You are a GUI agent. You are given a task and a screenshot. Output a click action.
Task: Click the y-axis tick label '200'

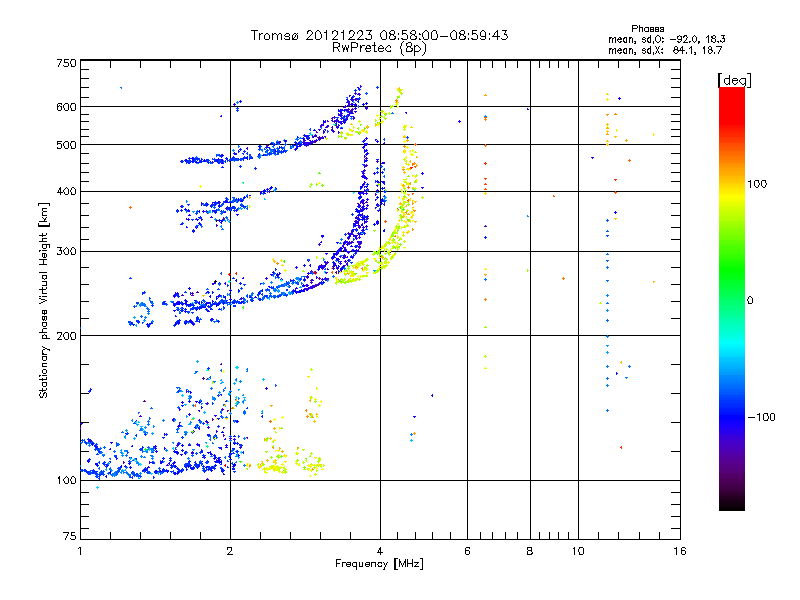66,336
